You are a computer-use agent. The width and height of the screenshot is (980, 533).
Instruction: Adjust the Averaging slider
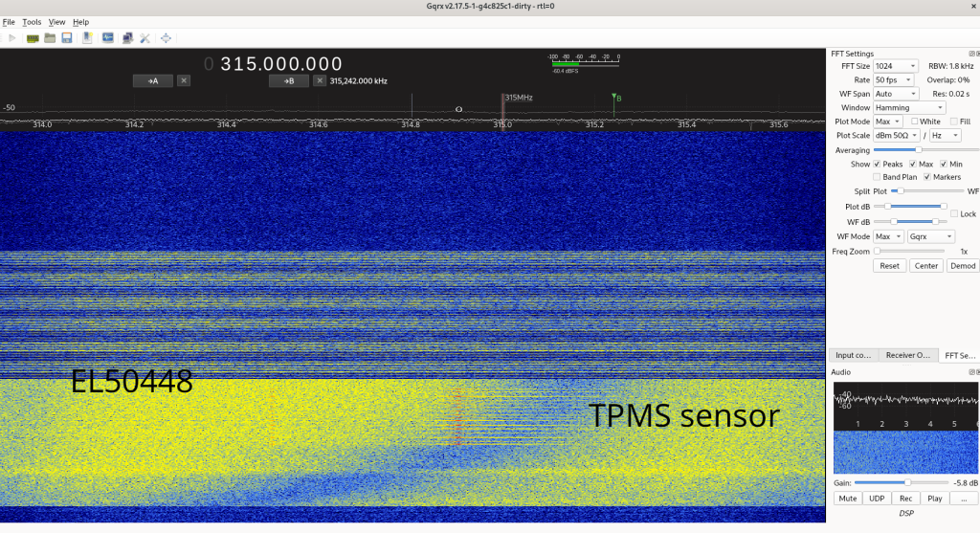(x=926, y=150)
